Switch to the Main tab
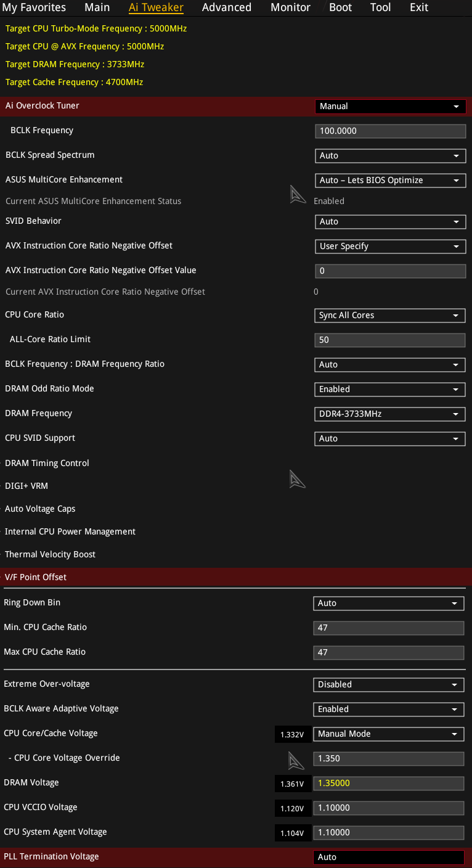Screen dimensions: 472x868 97,7
